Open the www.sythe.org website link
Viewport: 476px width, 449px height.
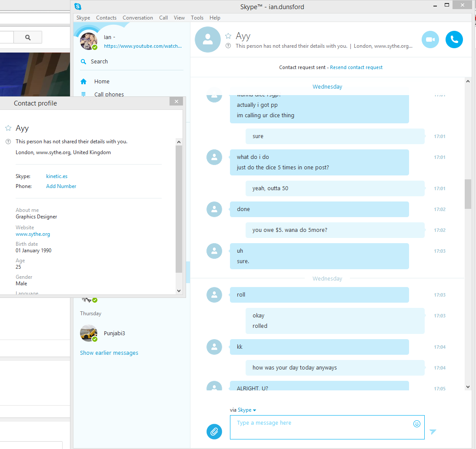coord(33,234)
